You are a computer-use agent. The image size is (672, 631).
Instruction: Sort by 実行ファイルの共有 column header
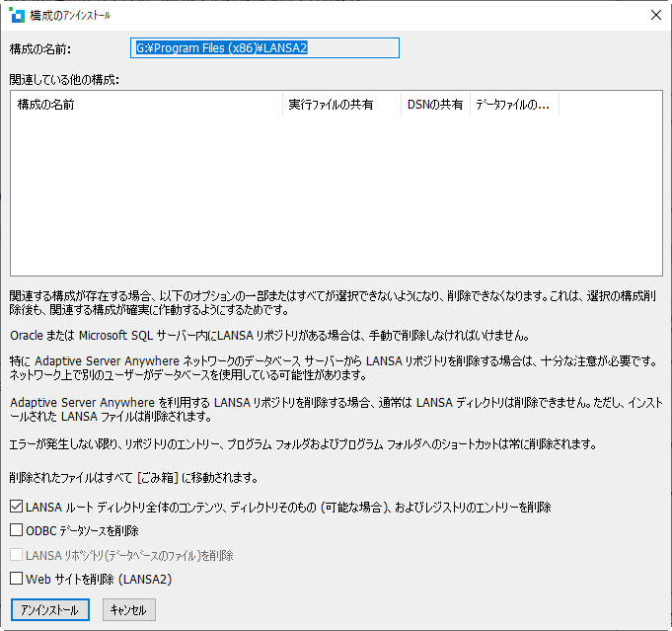point(342,105)
